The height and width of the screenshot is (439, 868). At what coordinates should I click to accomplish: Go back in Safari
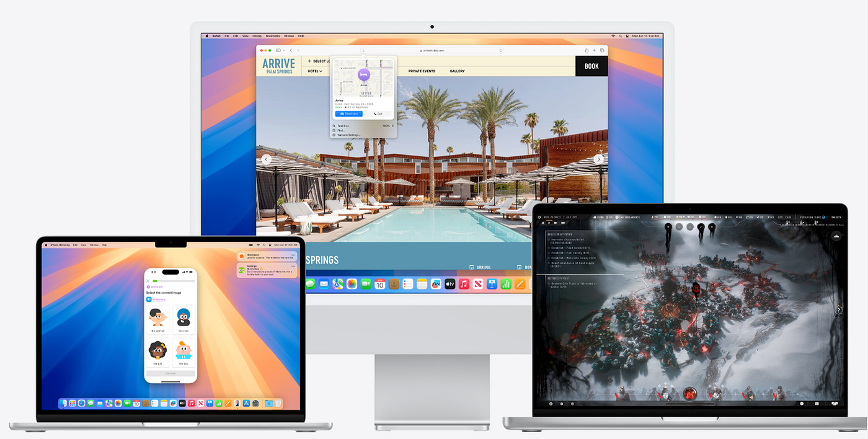click(x=291, y=50)
